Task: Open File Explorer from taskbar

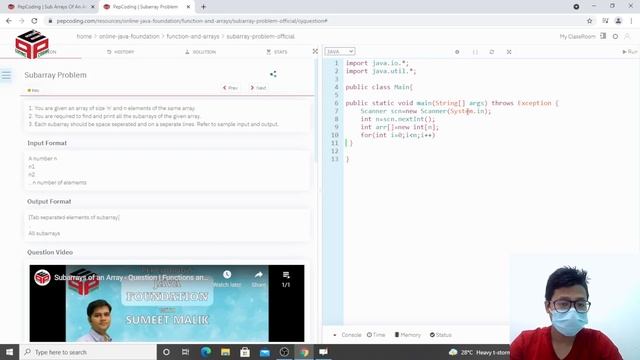Action: click(x=225, y=352)
